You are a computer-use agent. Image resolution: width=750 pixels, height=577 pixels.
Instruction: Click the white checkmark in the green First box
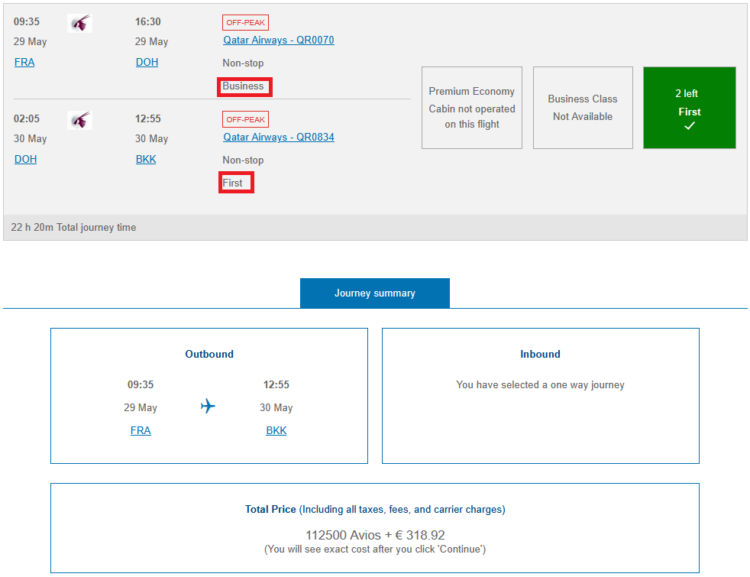pyautogui.click(x=689, y=126)
